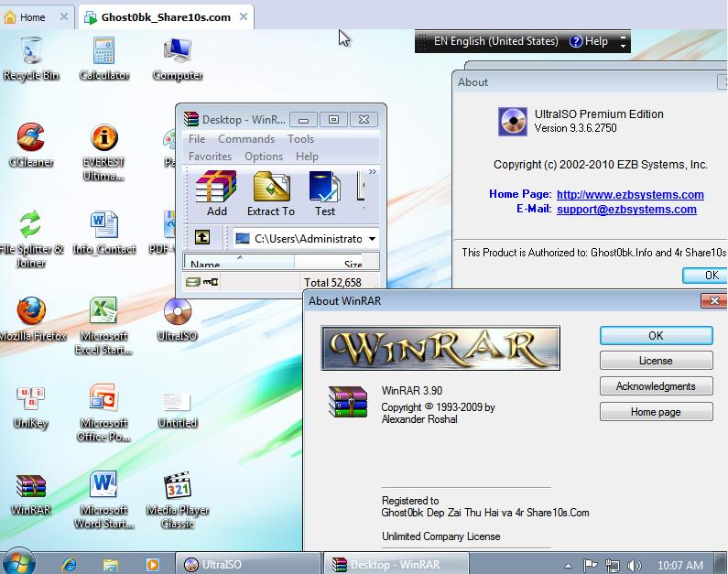Click the network tray icon

click(x=613, y=565)
